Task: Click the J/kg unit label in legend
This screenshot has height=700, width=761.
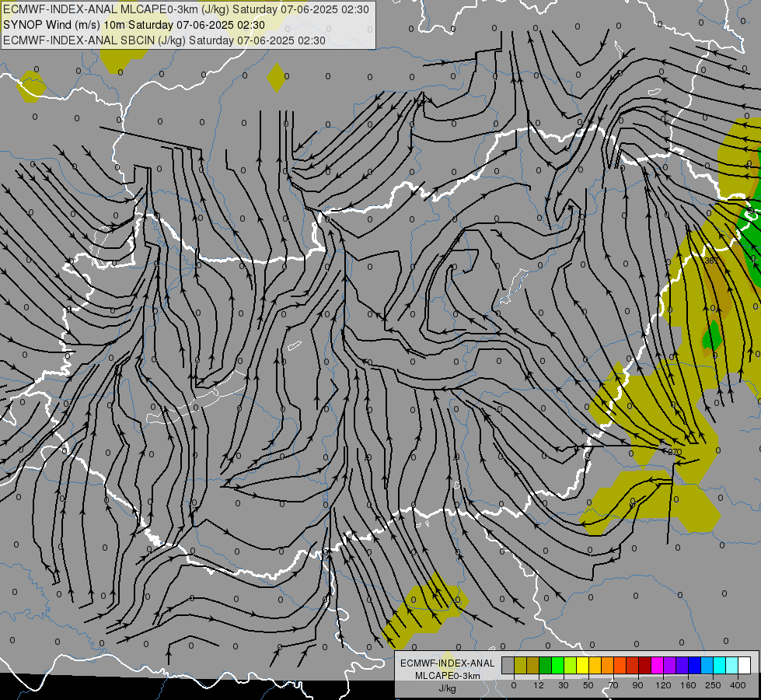Action: click(448, 688)
